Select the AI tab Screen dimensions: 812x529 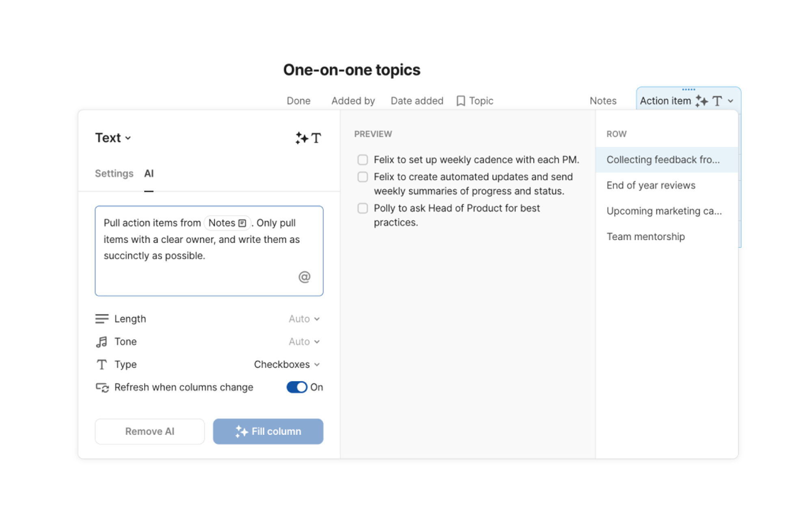point(149,174)
